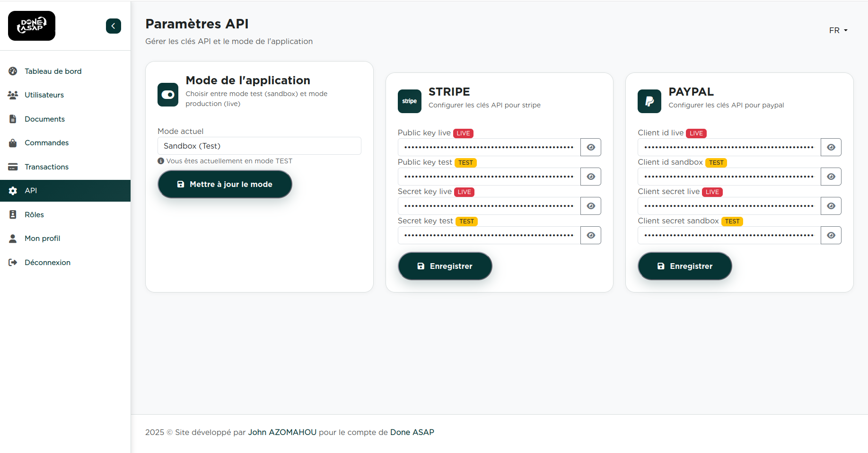Save Stripe keys with Enregistrer
The width and height of the screenshot is (868, 453).
[x=445, y=266]
